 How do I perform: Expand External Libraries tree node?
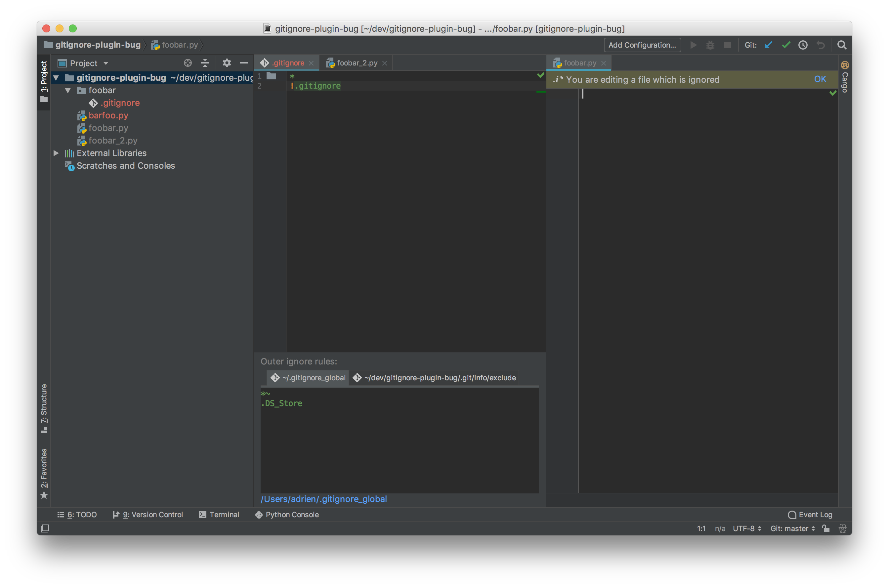click(x=56, y=153)
